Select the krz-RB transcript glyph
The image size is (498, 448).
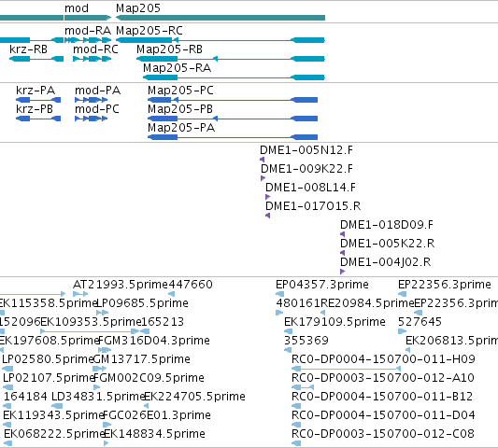pos(36,59)
